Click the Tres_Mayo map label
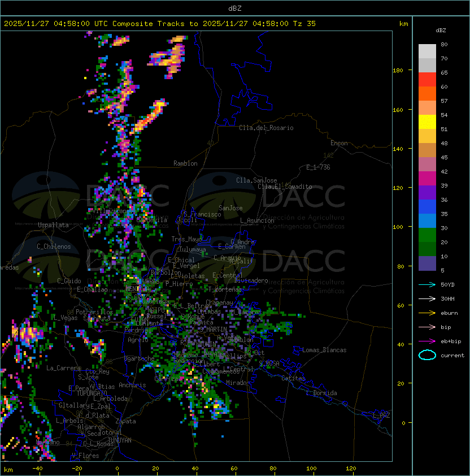The width and height of the screenshot is (470, 476). 186,239
